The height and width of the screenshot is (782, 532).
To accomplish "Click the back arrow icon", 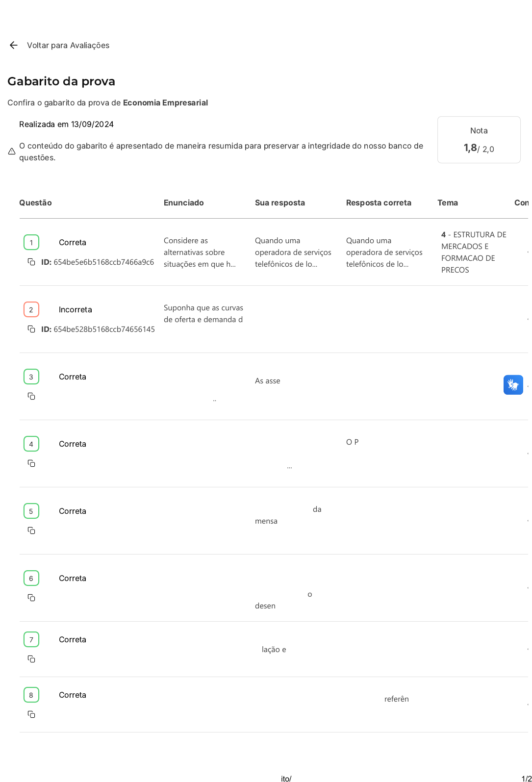I will point(14,45).
